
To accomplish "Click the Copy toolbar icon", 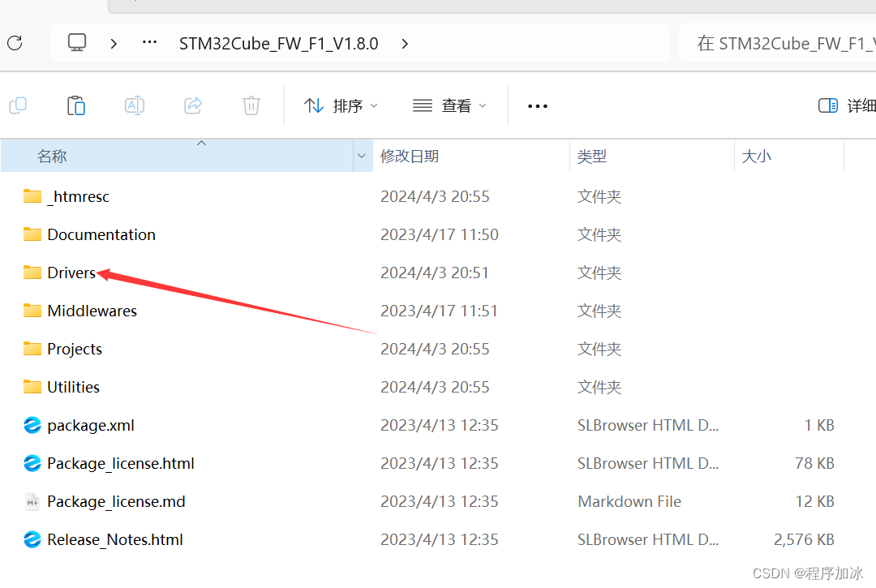I will pos(19,105).
